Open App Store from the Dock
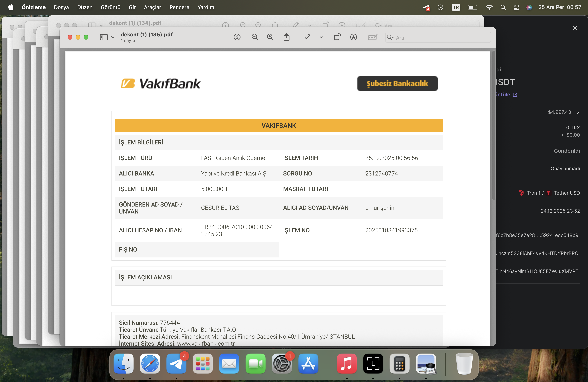This screenshot has width=588, height=382. tap(308, 364)
